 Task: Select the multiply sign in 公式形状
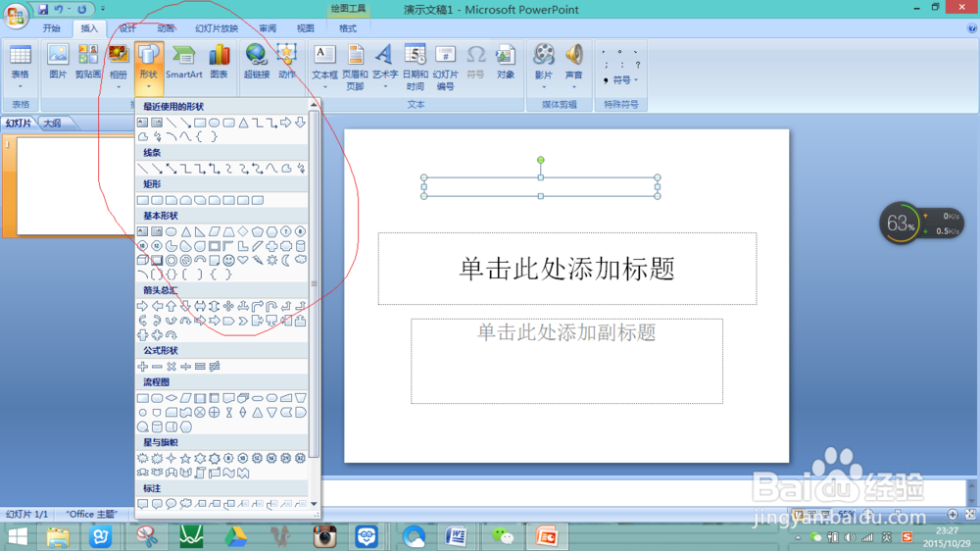171,367
